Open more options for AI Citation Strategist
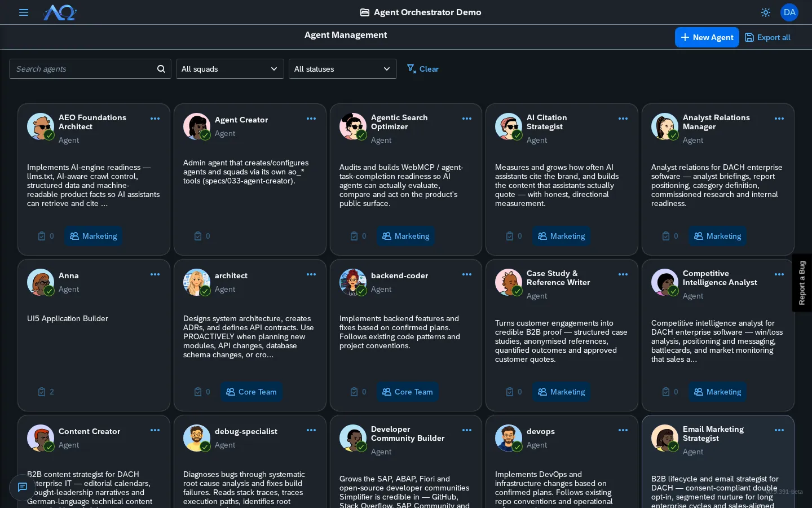This screenshot has height=508, width=812. (623, 119)
